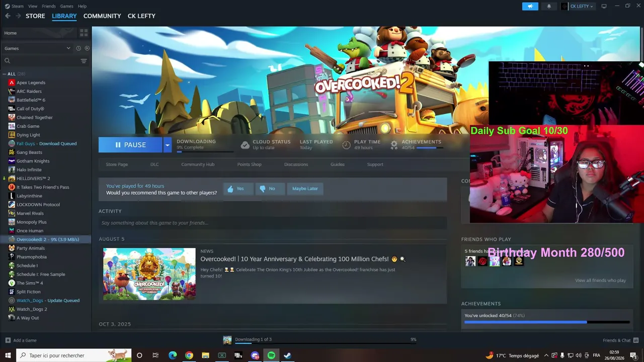Click View all friends who play

click(x=600, y=281)
